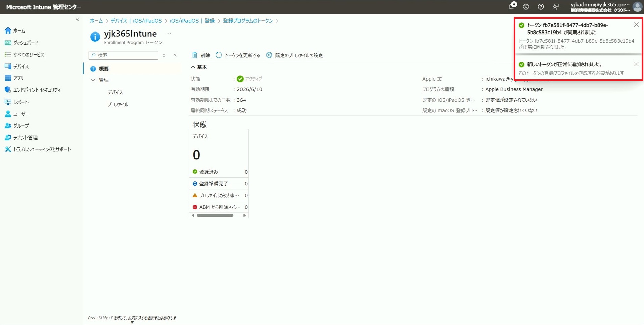Select 概要 in the resource menu
This screenshot has height=325, width=644.
click(132, 69)
